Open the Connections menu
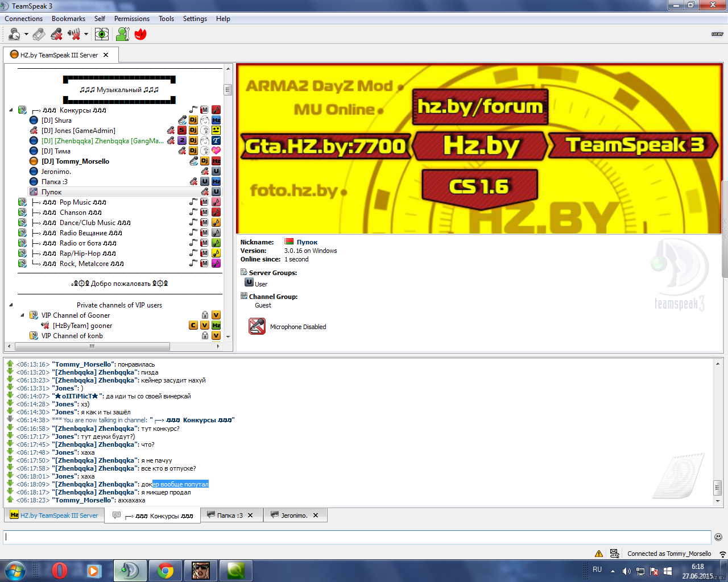728x582 pixels. click(24, 19)
